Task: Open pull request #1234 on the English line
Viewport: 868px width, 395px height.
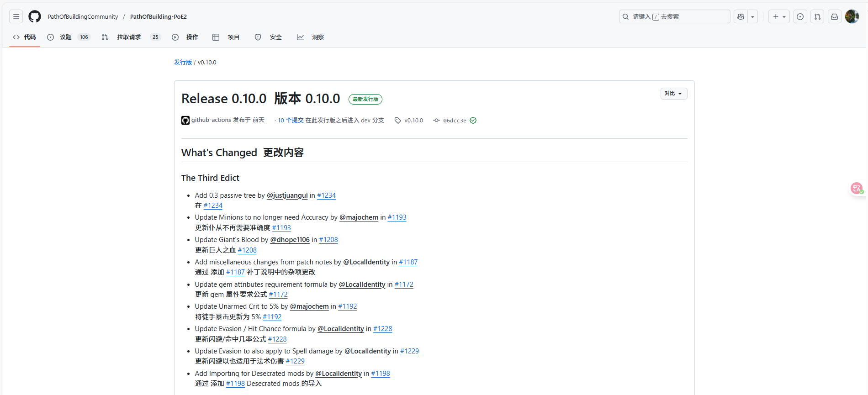Action: pos(327,195)
